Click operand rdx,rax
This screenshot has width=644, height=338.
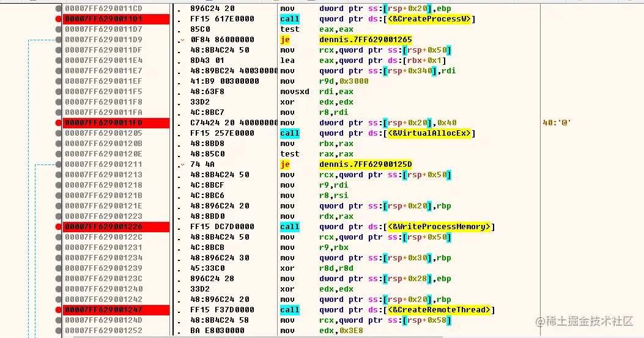click(336, 216)
